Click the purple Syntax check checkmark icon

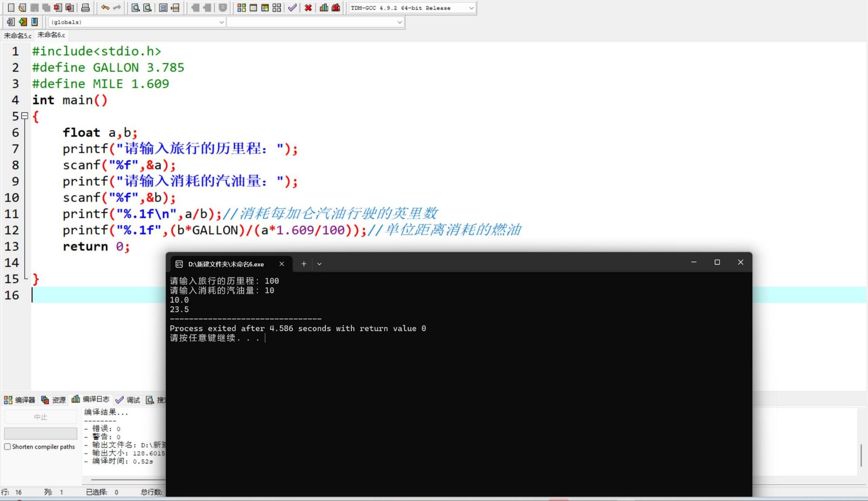point(292,8)
